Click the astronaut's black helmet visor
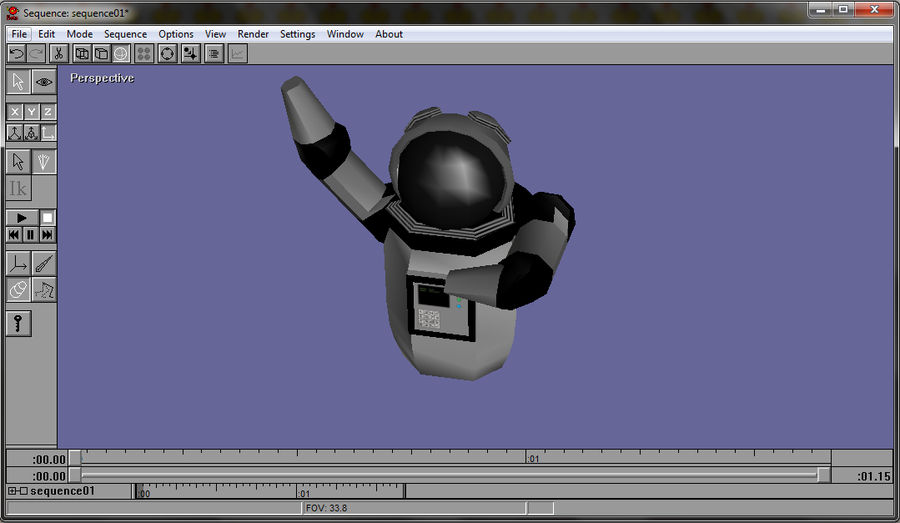The height and width of the screenshot is (523, 900). tap(451, 178)
